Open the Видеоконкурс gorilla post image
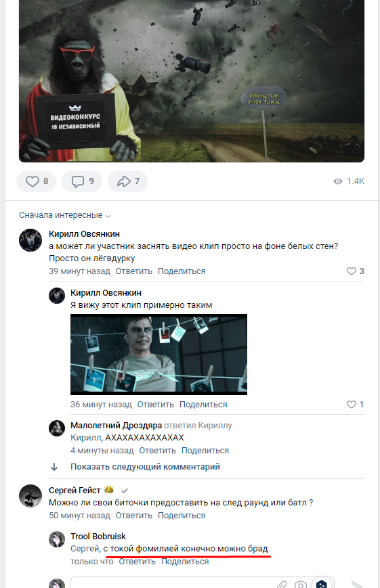 pyautogui.click(x=192, y=81)
